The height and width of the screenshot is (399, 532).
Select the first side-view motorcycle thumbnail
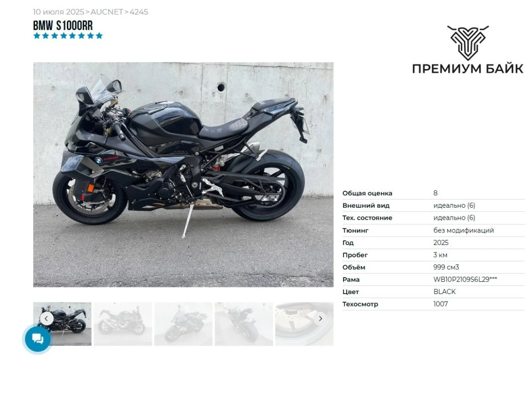(63, 324)
